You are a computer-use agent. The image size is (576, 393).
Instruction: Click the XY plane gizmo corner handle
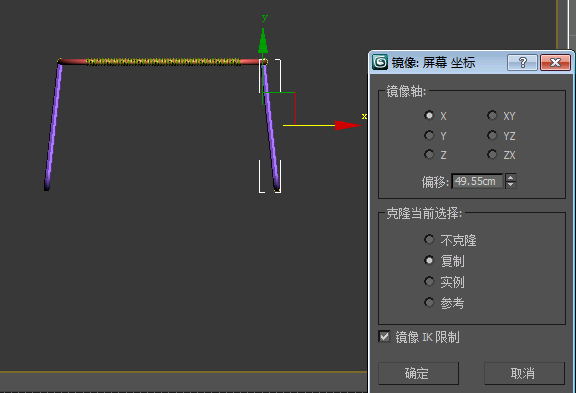295,93
